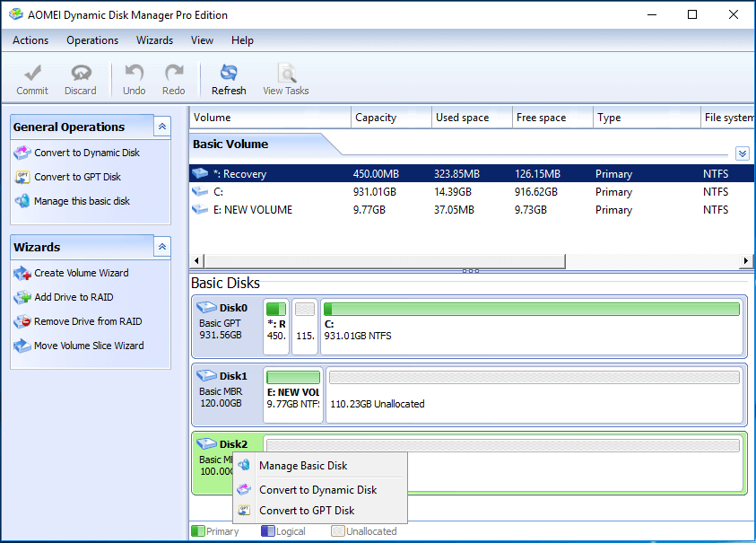The image size is (756, 543).
Task: Collapse the Wizards panel
Action: point(161,247)
